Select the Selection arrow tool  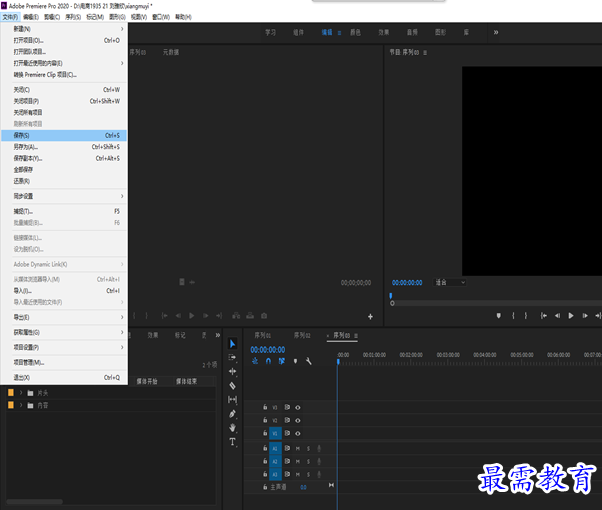point(232,344)
